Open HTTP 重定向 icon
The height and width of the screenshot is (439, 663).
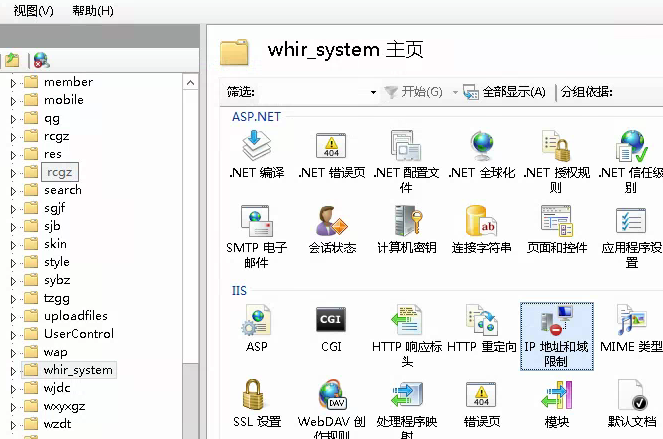(481, 321)
